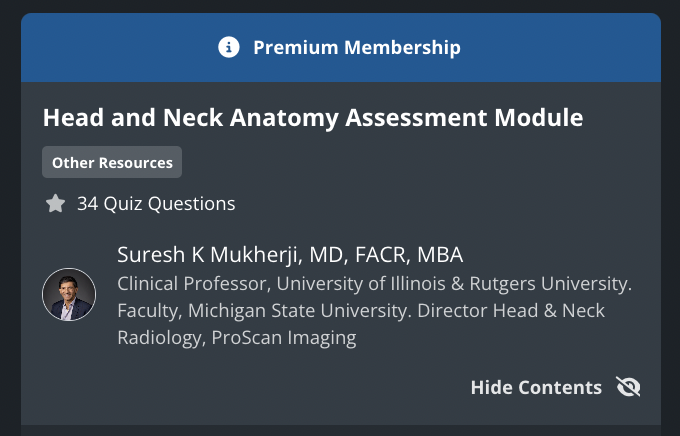Click the Clinical Professor description line

pyautogui.click(x=375, y=284)
